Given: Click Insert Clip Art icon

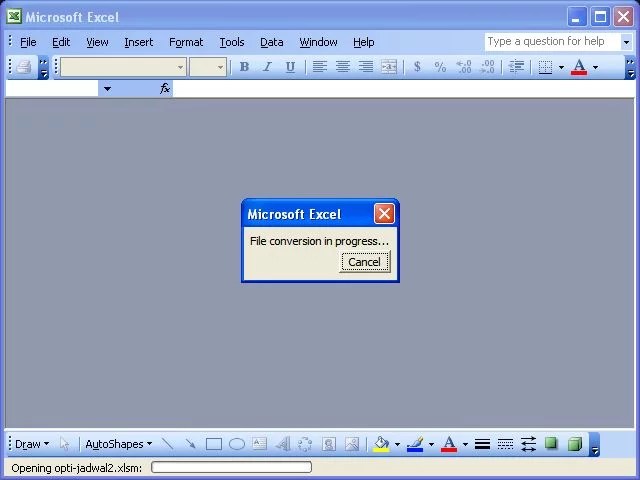Looking at the screenshot, I should click(329, 444).
